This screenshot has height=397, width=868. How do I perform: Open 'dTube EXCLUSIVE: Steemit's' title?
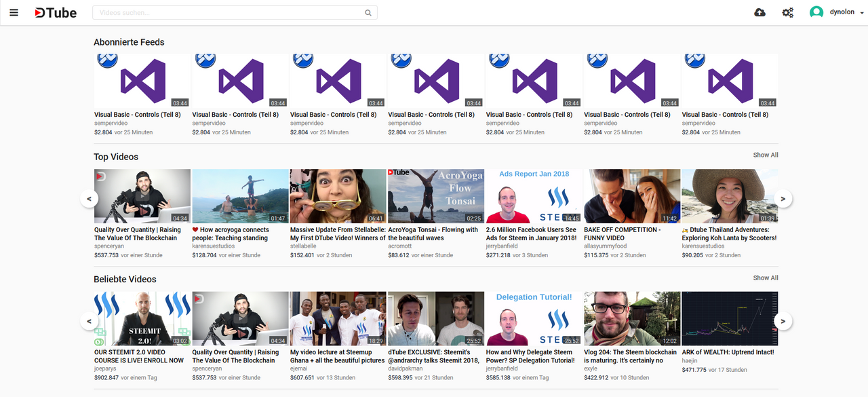click(x=434, y=356)
